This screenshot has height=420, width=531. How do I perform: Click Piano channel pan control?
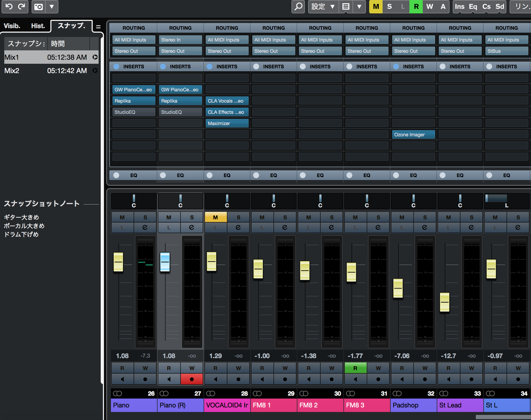pyautogui.click(x=134, y=201)
